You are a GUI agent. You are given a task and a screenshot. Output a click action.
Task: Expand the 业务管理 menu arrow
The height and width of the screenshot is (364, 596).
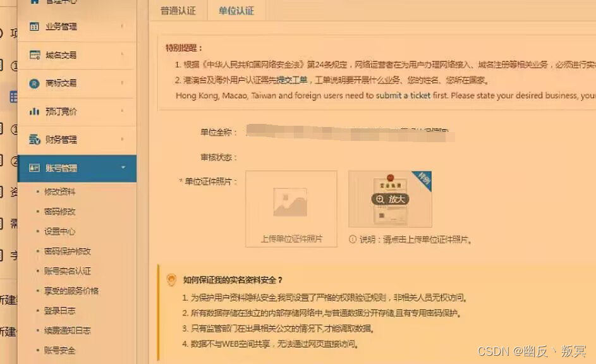click(122, 26)
